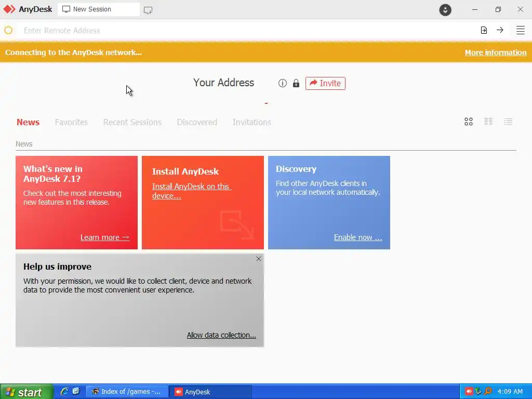Click the second quick launch icon
Image resolution: width=532 pixels, height=399 pixels.
point(76,392)
